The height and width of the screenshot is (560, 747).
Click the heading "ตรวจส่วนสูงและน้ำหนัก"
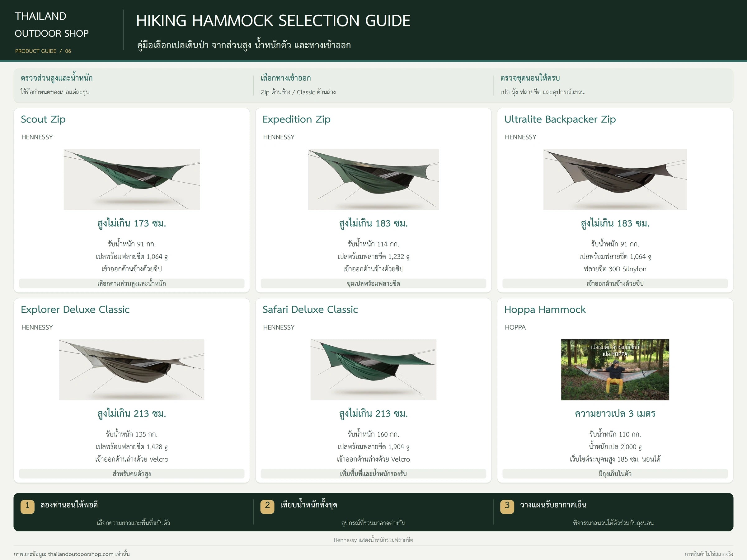[57, 78]
